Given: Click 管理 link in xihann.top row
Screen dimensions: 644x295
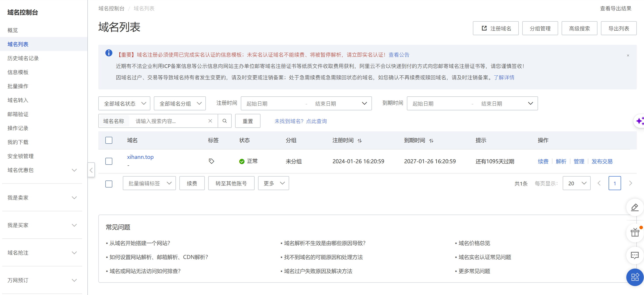Looking at the screenshot, I should tap(579, 161).
